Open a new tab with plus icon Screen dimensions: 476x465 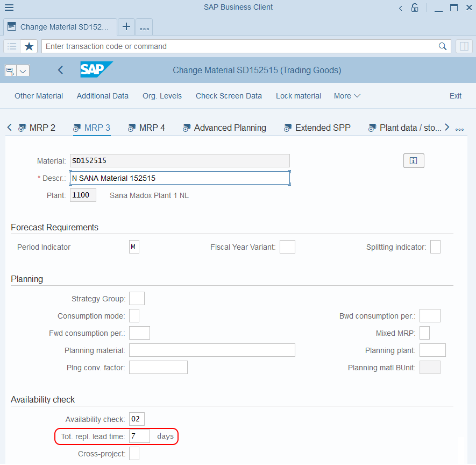pos(126,27)
